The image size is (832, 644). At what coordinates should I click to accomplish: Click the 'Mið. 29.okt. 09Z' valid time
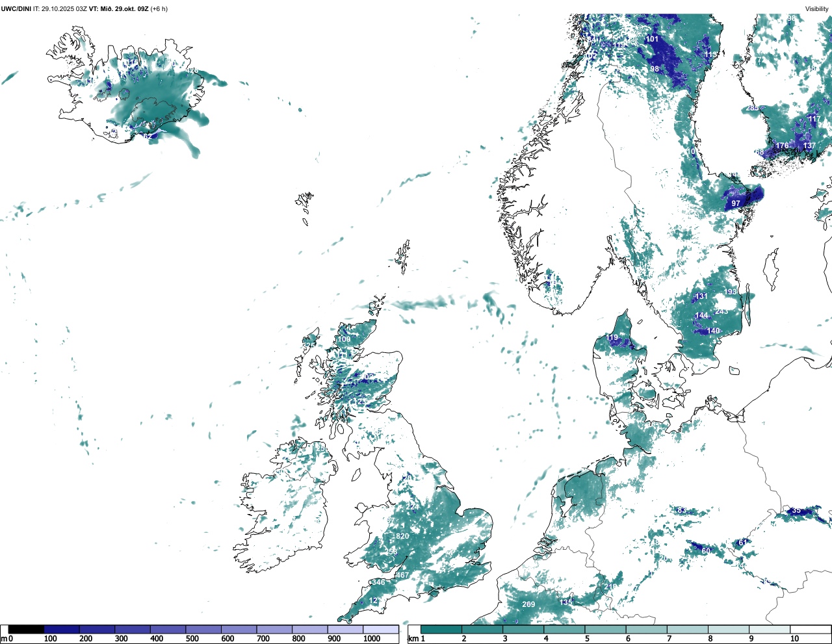[x=125, y=8]
